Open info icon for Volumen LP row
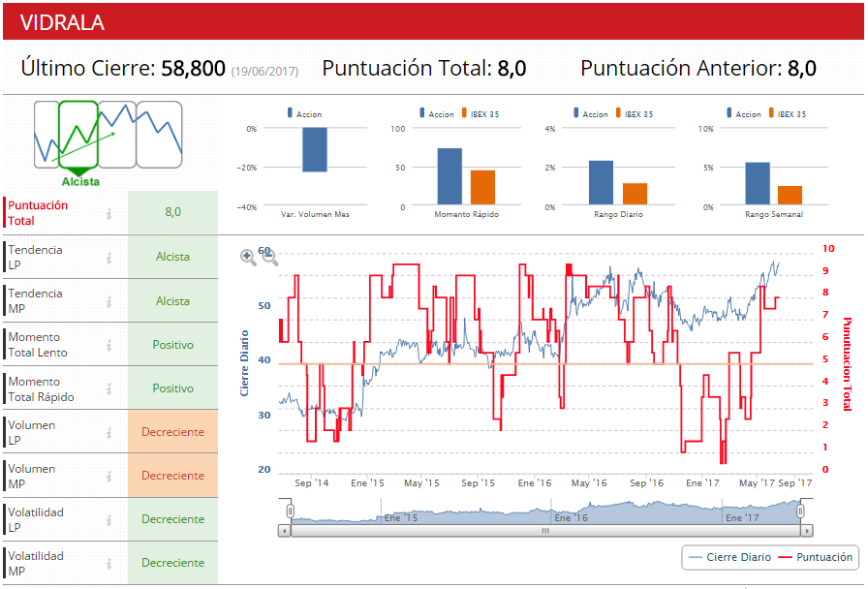This screenshot has width=868, height=589. point(109,432)
